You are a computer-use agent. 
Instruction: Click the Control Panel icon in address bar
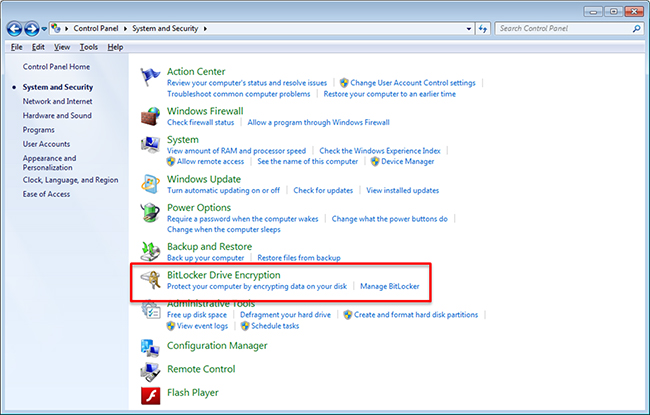click(56, 28)
